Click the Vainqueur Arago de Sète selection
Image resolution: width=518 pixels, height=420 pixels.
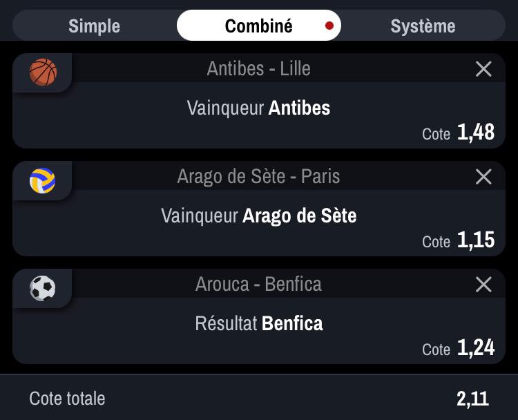pyautogui.click(x=259, y=216)
